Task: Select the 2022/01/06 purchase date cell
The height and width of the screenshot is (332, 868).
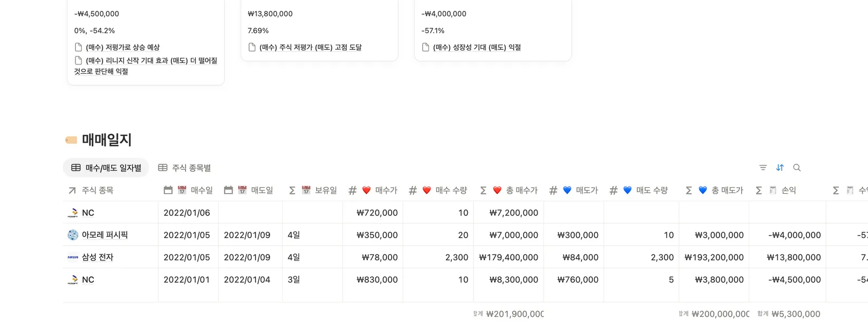Action: 188,213
